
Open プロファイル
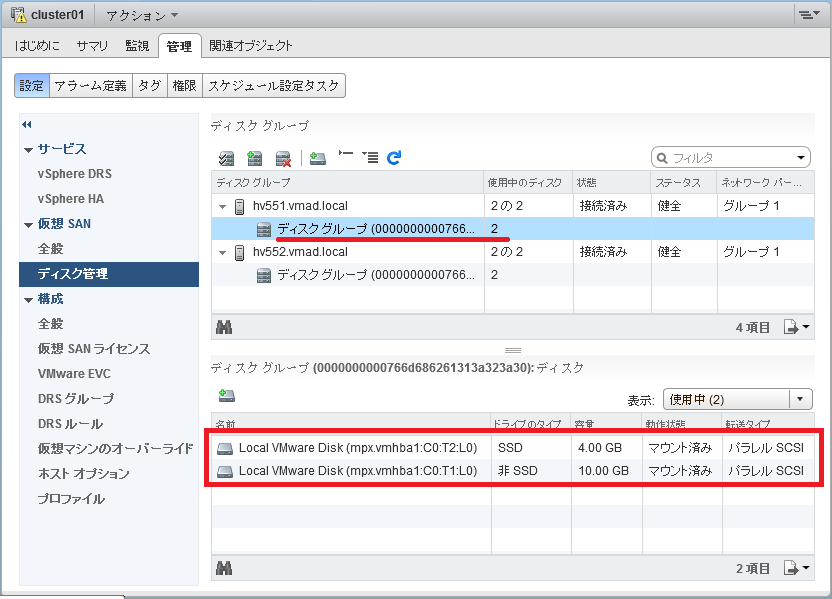click(x=71, y=499)
